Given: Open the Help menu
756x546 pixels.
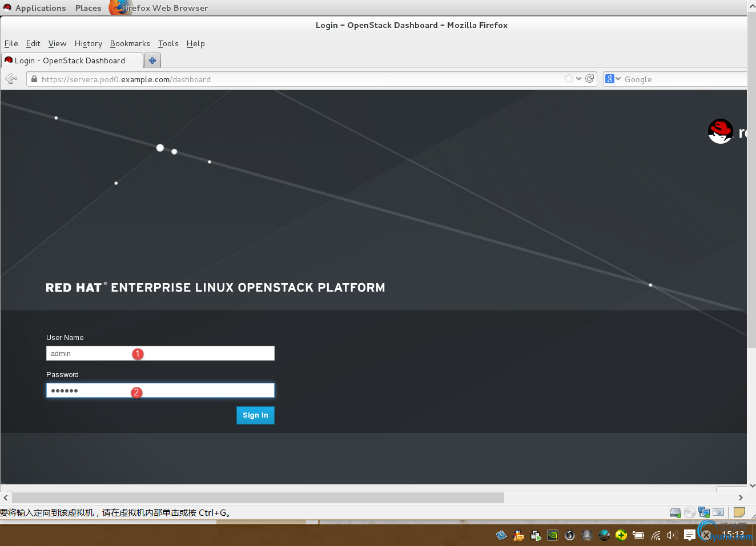Looking at the screenshot, I should pyautogui.click(x=195, y=44).
